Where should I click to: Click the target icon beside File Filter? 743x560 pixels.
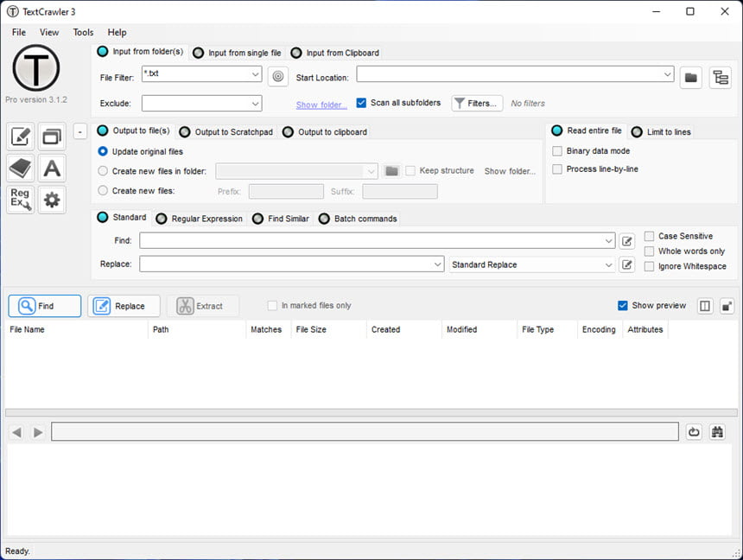click(278, 76)
